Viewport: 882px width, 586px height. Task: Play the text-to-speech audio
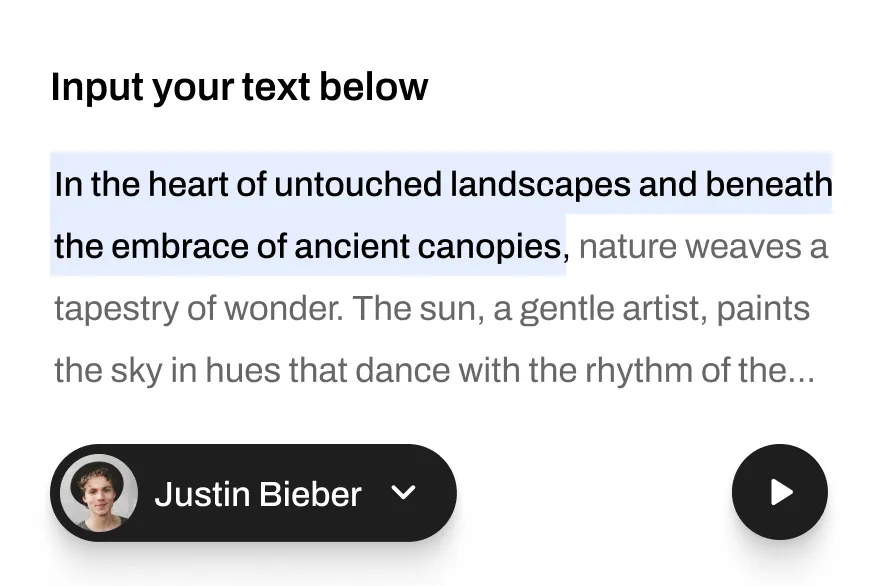(779, 492)
